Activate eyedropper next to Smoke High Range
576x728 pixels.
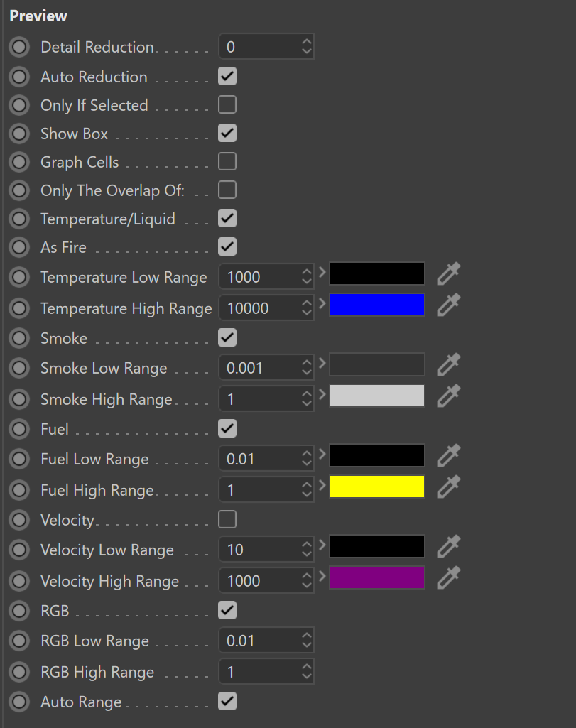click(448, 396)
